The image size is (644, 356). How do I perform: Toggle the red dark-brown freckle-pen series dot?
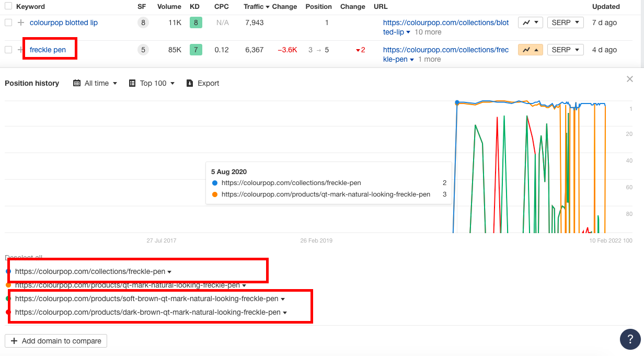[8, 312]
